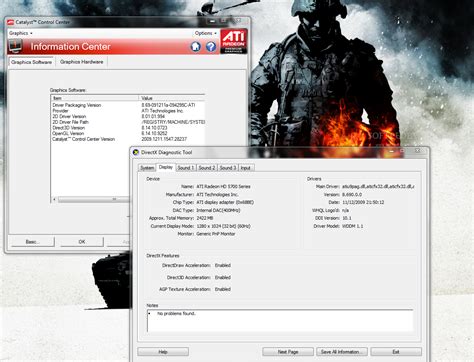
Task: Click the Current Display Mode value
Action: pyautogui.click(x=223, y=226)
